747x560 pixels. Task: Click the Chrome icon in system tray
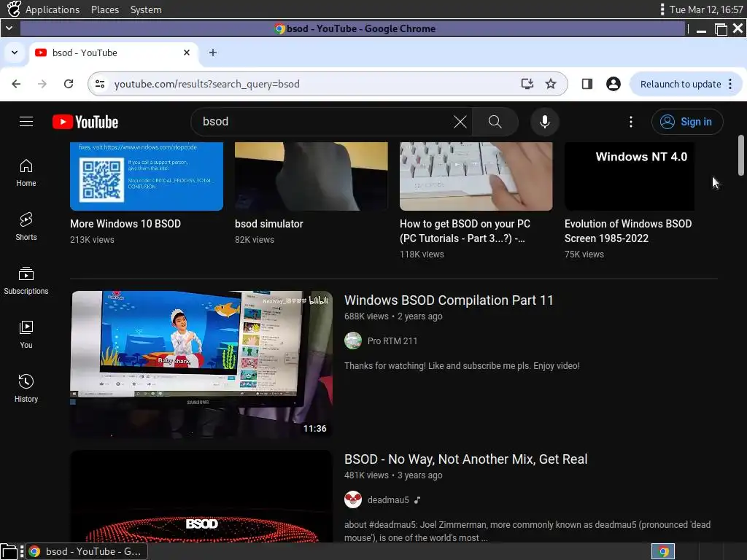point(663,551)
